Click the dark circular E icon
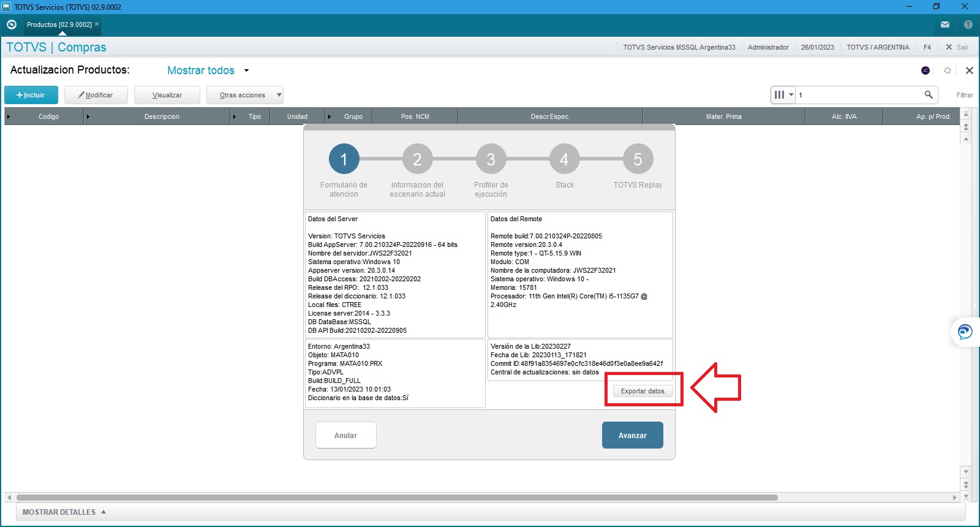Screen dimensions: 980x527 pos(925,70)
